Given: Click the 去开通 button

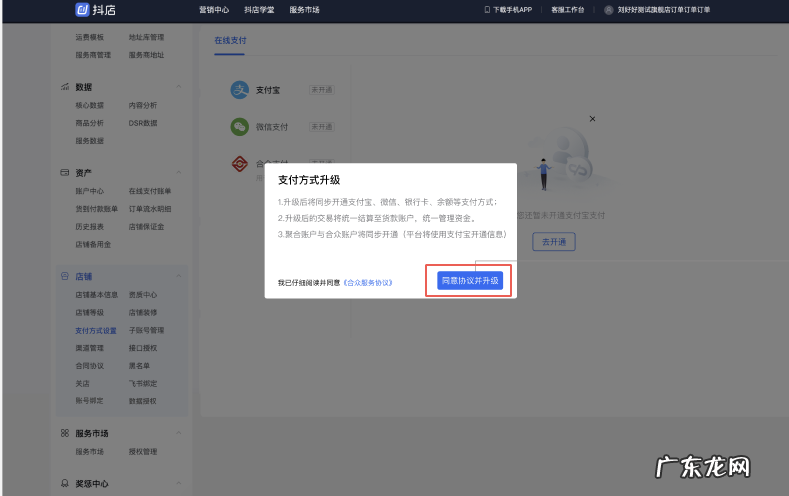Looking at the screenshot, I should (x=554, y=242).
